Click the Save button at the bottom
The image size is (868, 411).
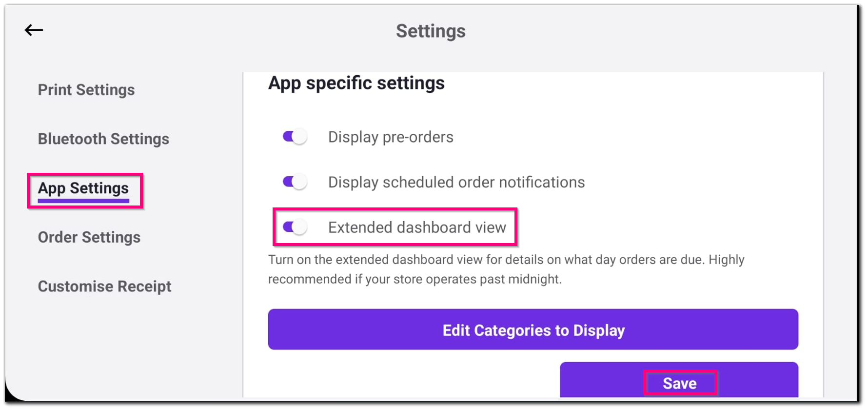tap(680, 383)
